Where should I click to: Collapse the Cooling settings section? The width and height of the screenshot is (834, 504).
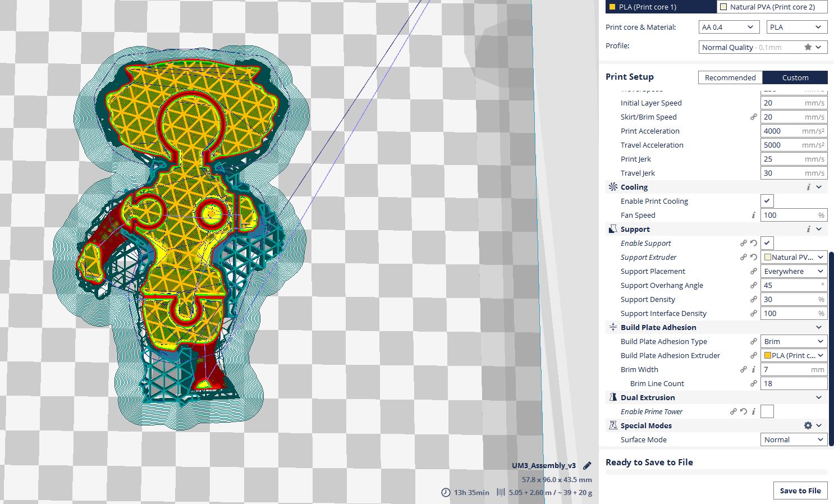click(x=819, y=187)
